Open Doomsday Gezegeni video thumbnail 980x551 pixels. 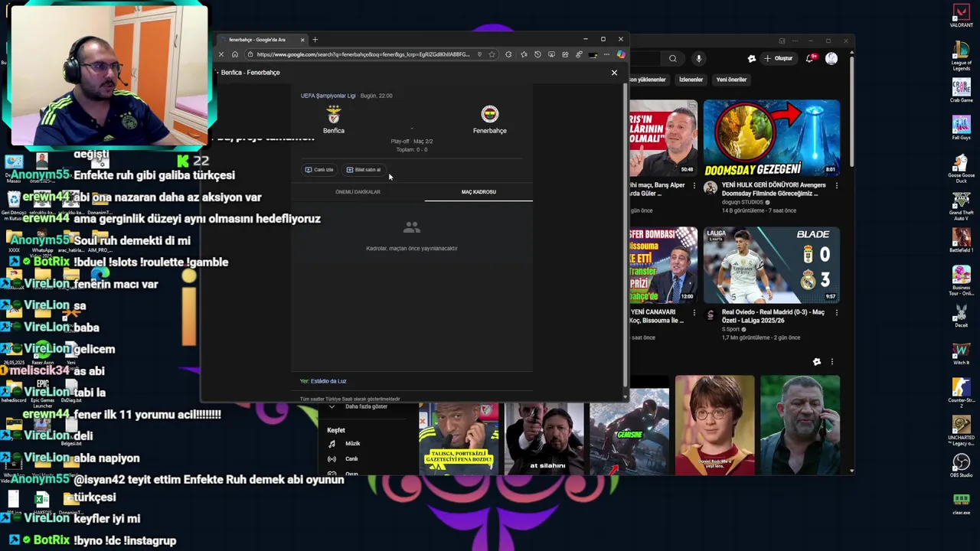point(771,138)
